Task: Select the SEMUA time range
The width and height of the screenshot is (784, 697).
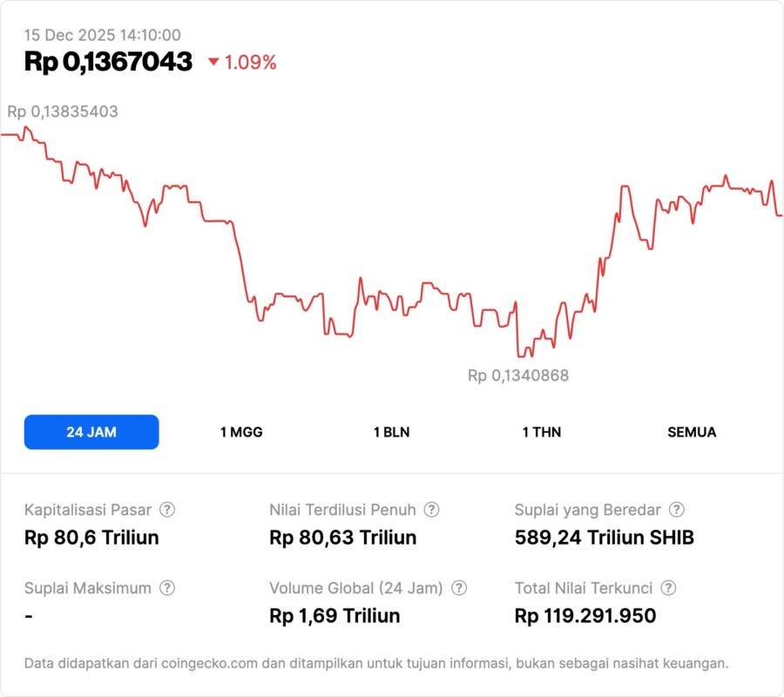Action: click(x=692, y=432)
